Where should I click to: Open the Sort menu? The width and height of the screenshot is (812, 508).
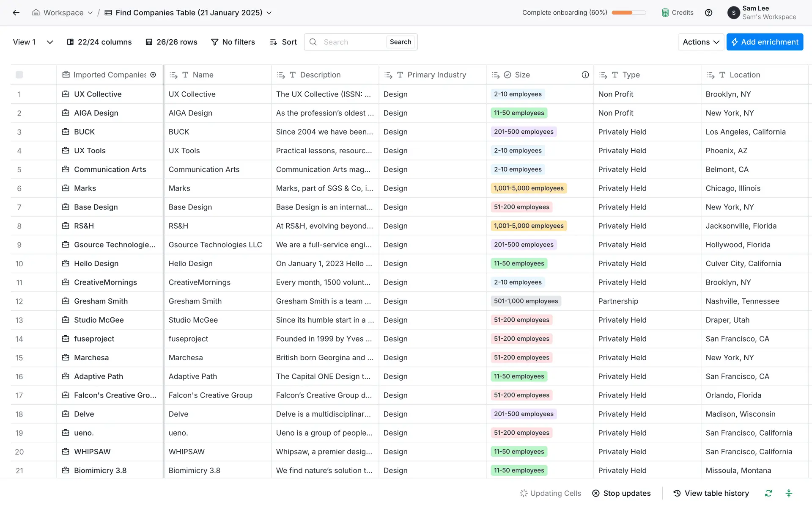(x=283, y=42)
